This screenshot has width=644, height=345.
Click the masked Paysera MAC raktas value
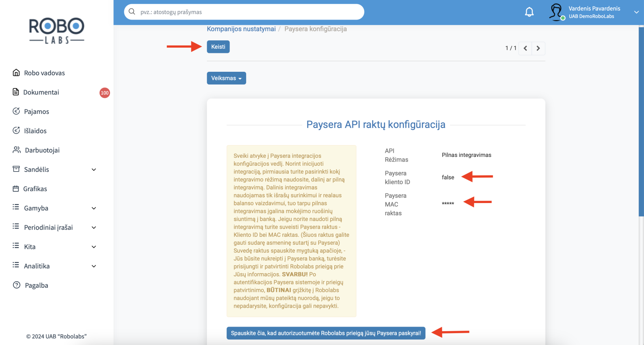coord(448,203)
